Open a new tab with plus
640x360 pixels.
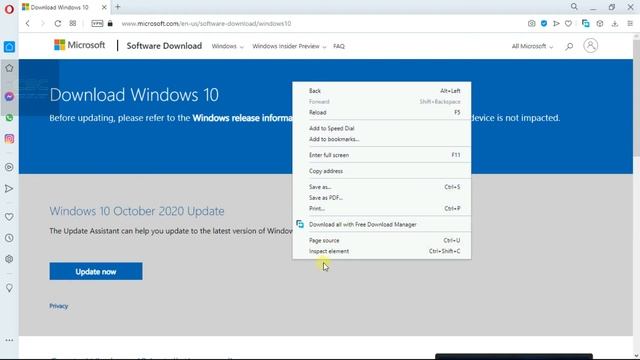(x=118, y=7)
